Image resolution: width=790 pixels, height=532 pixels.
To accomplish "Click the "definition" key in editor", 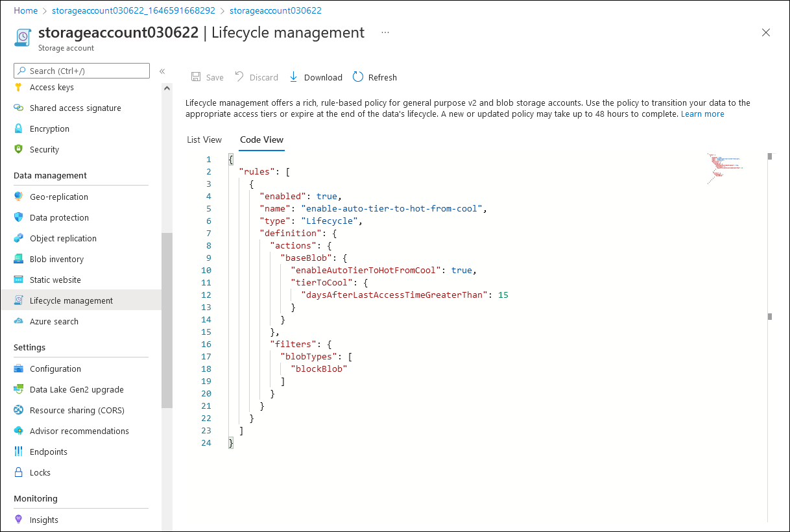I will [291, 234].
